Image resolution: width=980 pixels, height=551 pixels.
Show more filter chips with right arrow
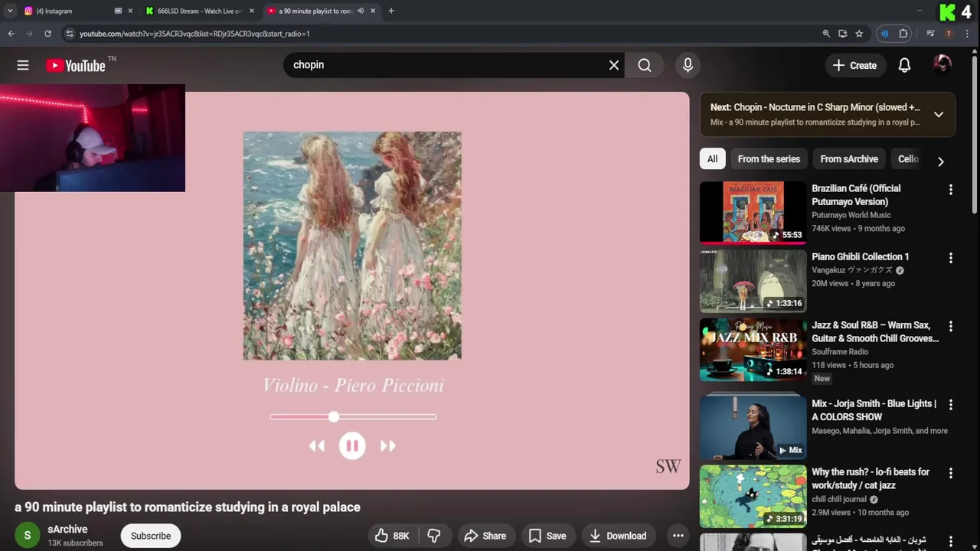pyautogui.click(x=940, y=161)
